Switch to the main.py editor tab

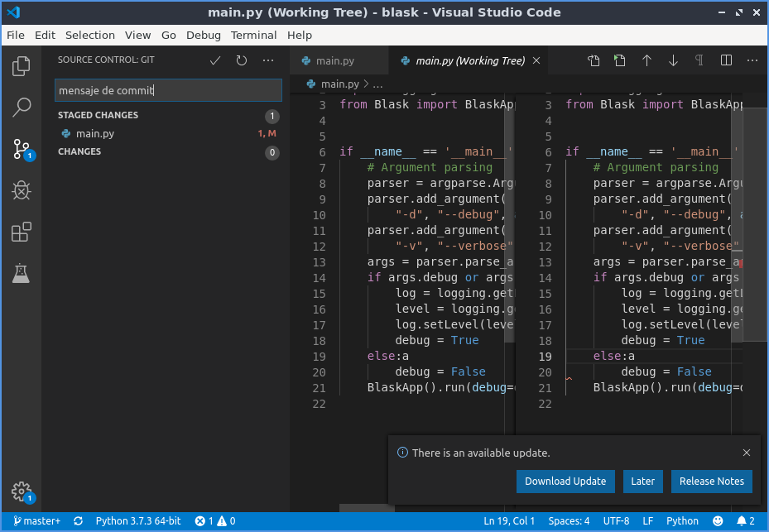coord(339,60)
